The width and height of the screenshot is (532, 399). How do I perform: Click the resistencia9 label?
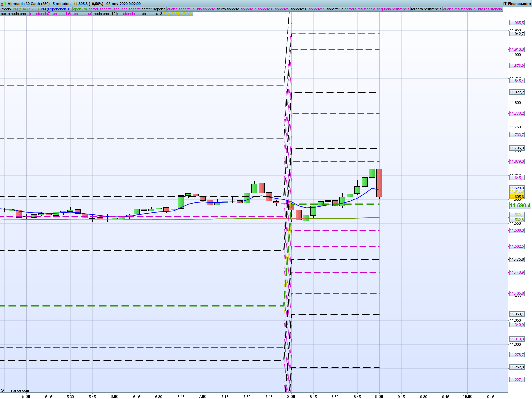[x=82, y=14]
